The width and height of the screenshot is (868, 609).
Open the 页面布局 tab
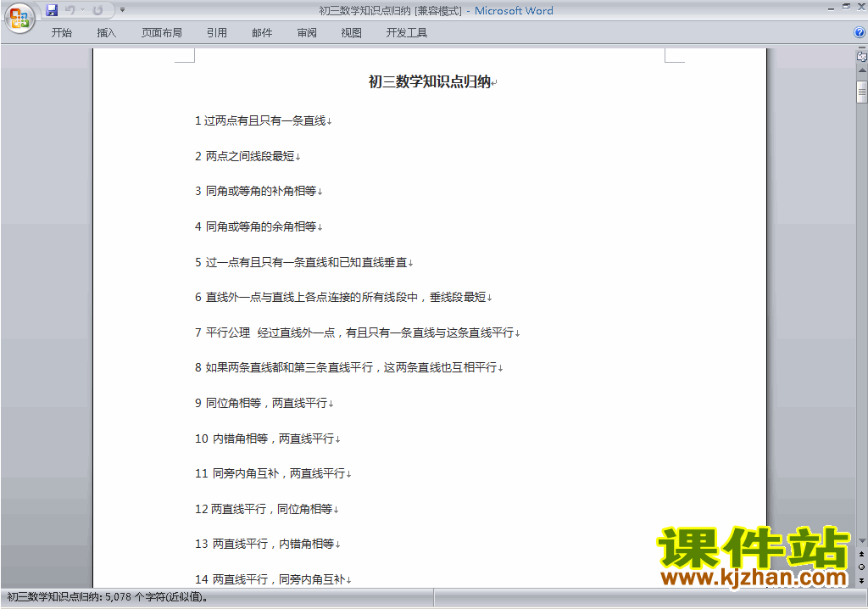[162, 33]
